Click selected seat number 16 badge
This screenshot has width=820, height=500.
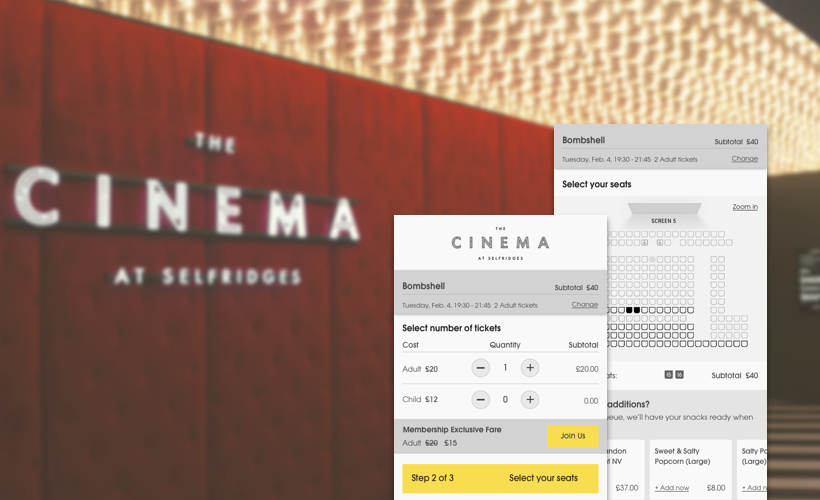(679, 375)
